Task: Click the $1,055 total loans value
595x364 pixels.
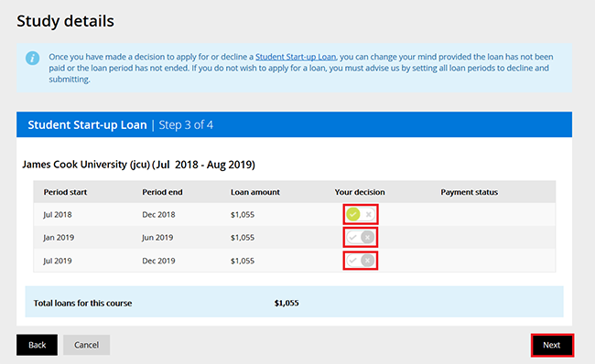Action: pos(287,303)
